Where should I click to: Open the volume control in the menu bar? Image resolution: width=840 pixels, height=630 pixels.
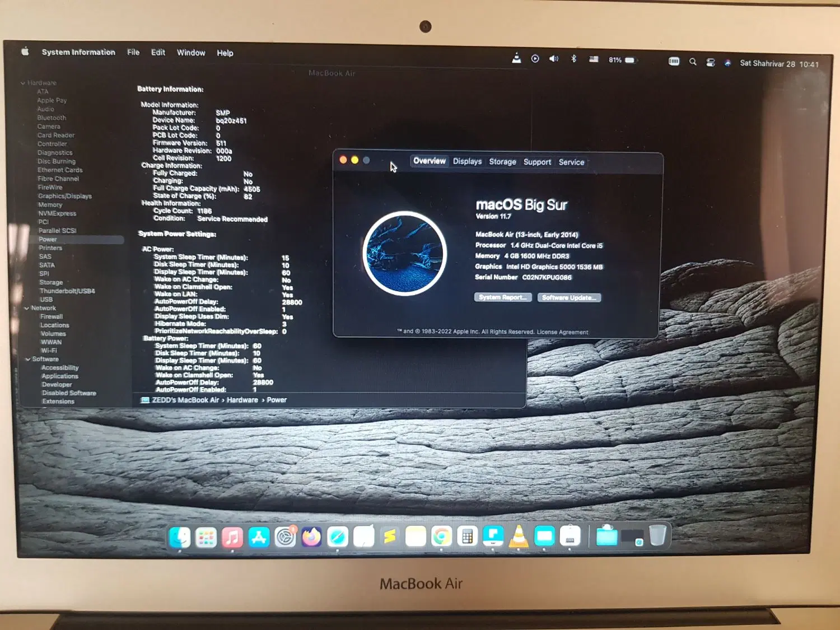pyautogui.click(x=554, y=58)
